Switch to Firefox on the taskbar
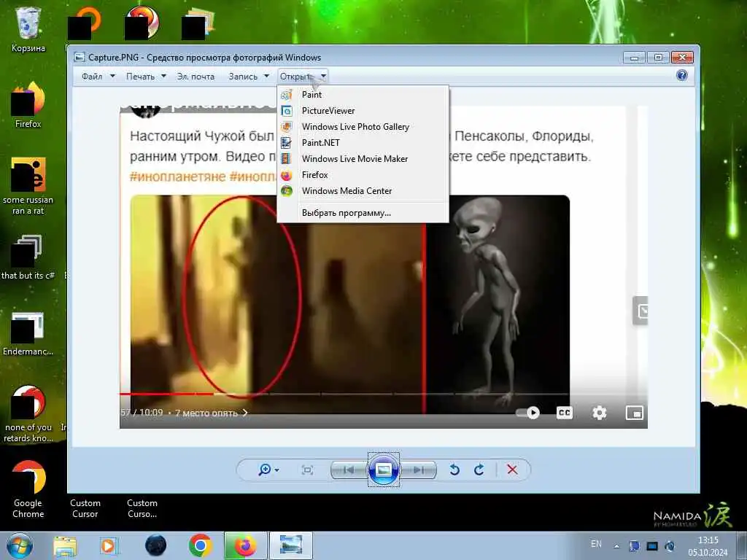 pos(245,545)
